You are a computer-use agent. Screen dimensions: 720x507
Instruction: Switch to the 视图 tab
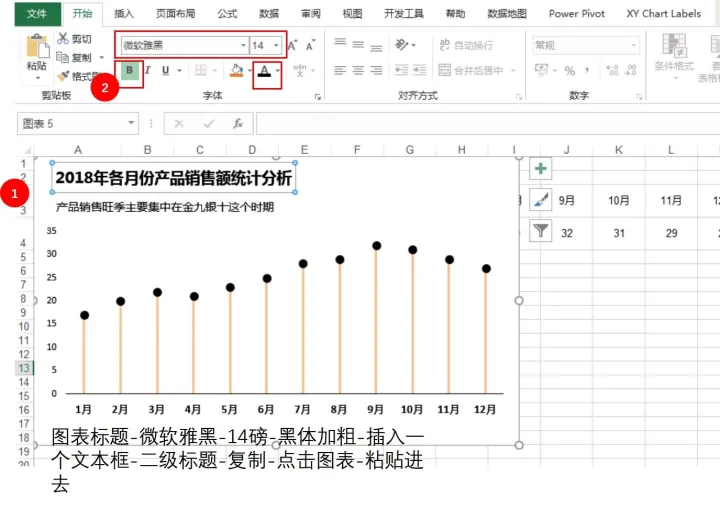point(352,14)
